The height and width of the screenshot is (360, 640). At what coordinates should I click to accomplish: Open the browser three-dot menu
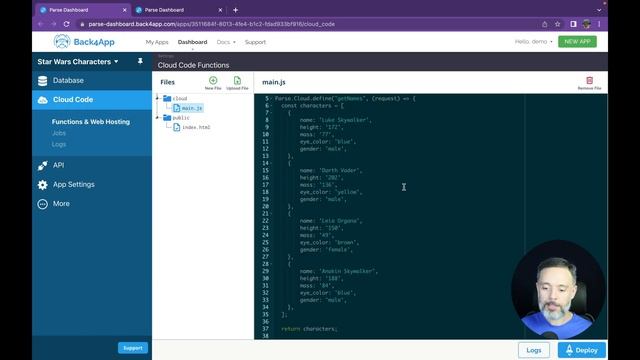tap(599, 24)
